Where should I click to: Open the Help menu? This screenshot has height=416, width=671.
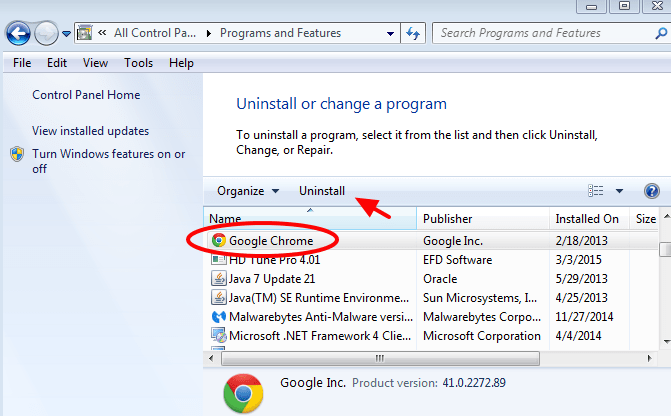coord(181,63)
